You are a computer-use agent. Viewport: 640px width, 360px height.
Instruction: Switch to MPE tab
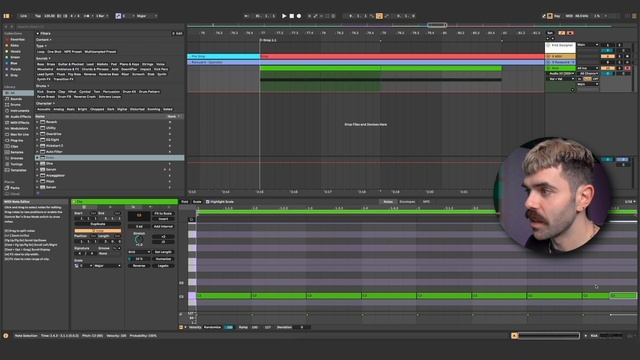pyautogui.click(x=426, y=202)
